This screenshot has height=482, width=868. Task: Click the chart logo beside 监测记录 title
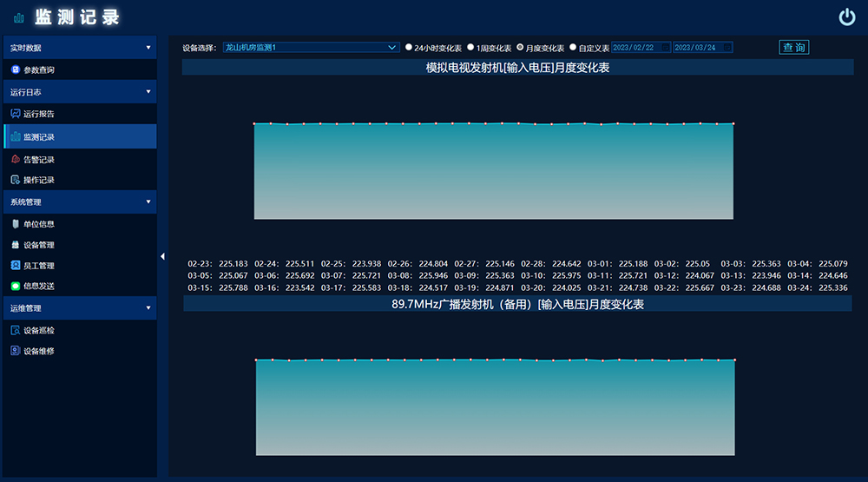[19, 17]
